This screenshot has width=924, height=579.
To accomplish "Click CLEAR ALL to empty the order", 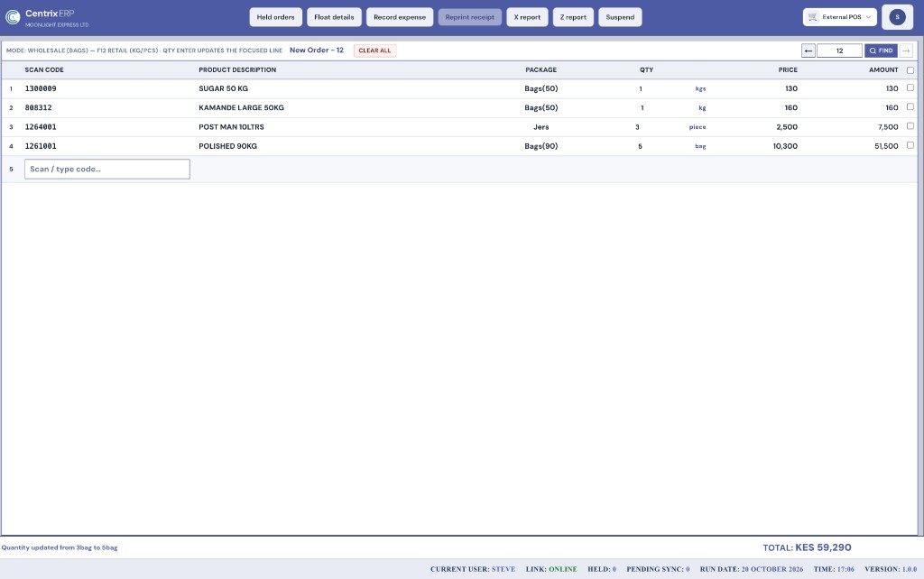I will point(374,51).
